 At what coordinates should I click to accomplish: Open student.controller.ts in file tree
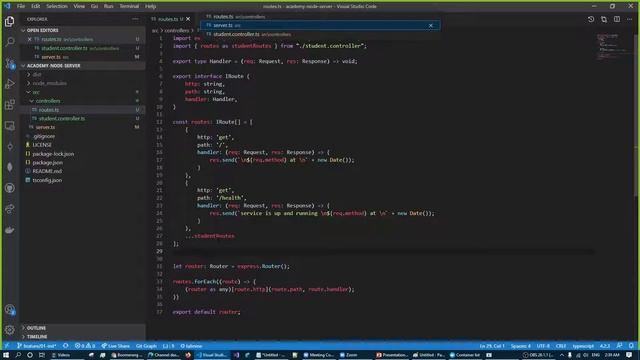tap(61, 118)
